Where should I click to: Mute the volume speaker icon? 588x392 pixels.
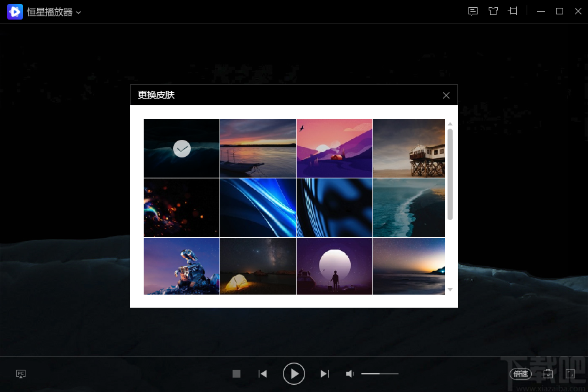[x=350, y=374]
